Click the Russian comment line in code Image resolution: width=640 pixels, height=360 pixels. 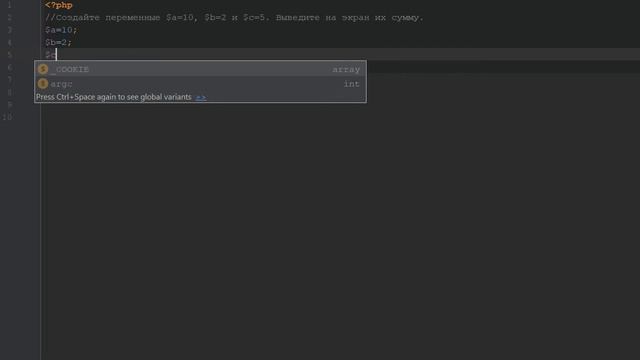click(x=234, y=18)
